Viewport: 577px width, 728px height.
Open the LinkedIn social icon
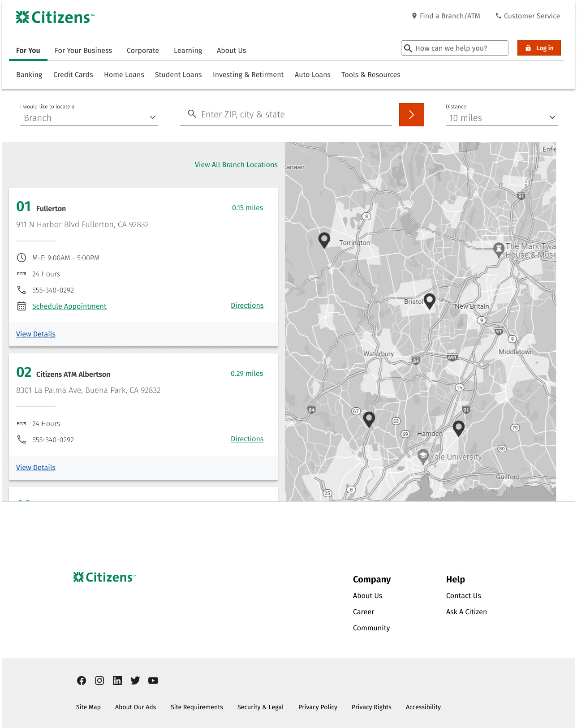117,681
